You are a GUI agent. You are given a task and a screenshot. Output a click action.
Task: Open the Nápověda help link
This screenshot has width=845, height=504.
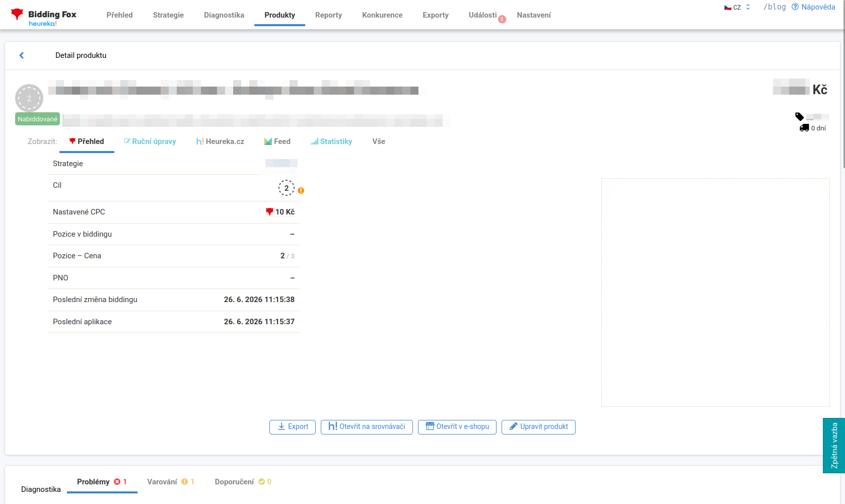[813, 7]
